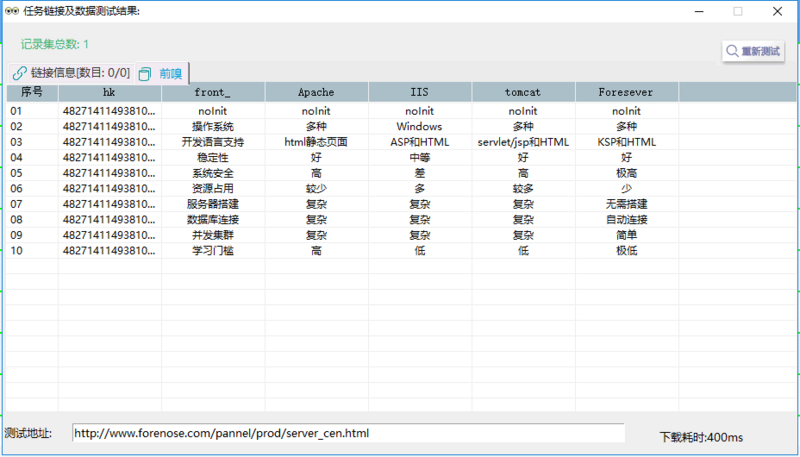800x457 pixels.
Task: Click the 无需搭建 cell
Action: coord(627,204)
